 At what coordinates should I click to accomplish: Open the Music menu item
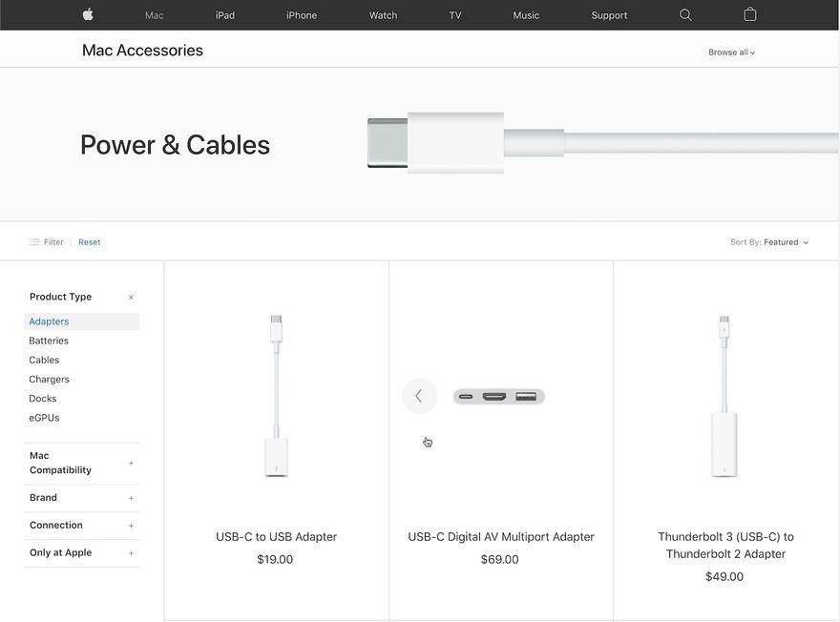pos(526,15)
